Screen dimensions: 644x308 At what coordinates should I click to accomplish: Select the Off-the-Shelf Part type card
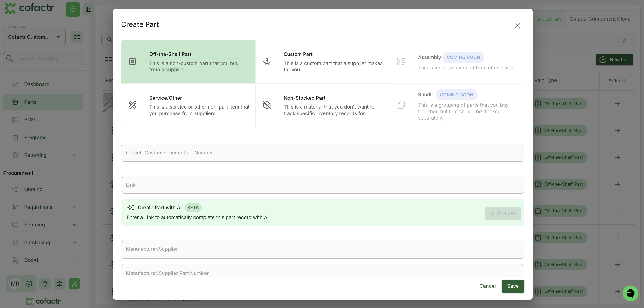point(188,62)
